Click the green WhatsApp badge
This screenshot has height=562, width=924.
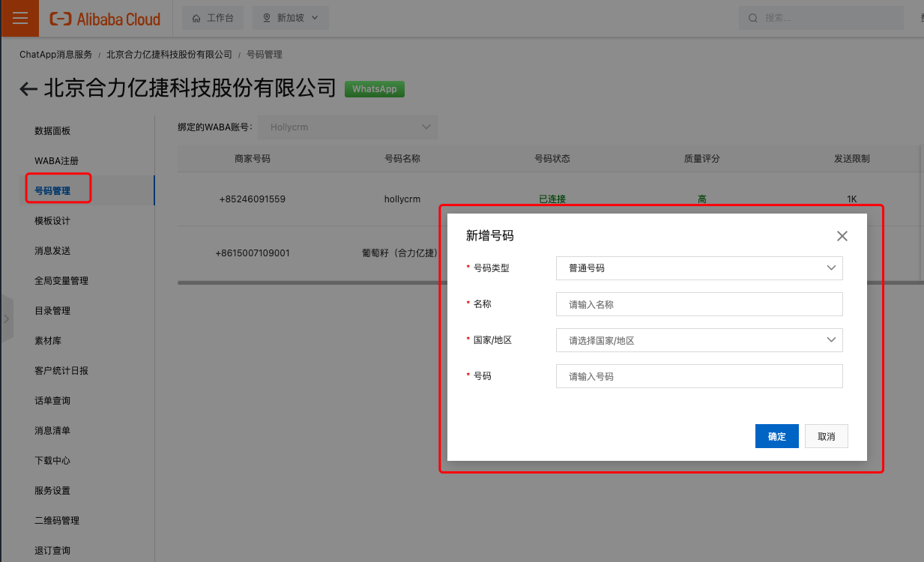click(x=375, y=89)
